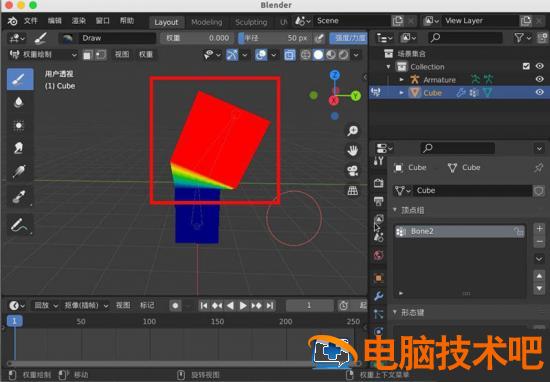Select the Draw brush tool
Screen dimensions: 550x382
point(20,79)
